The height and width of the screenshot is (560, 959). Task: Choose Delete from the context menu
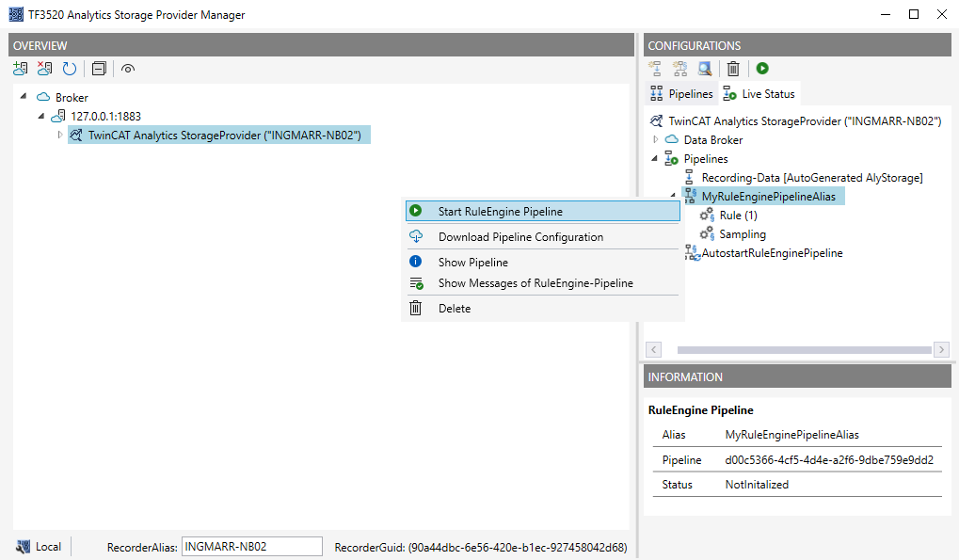(543, 308)
